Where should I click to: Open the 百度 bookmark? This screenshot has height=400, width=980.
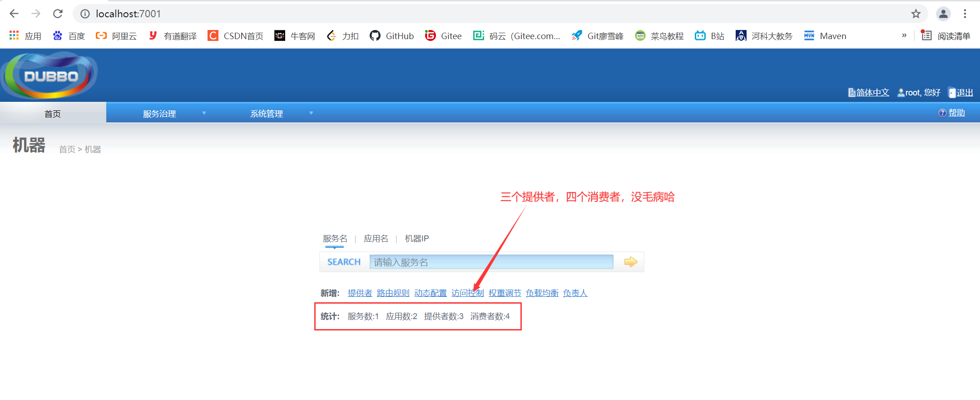click(69, 35)
